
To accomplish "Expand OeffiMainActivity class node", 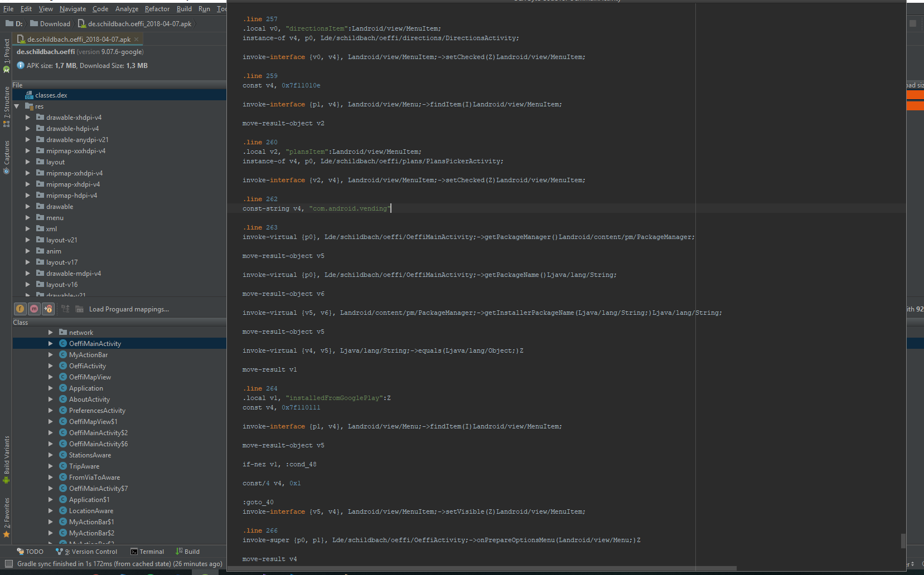I will pyautogui.click(x=51, y=344).
